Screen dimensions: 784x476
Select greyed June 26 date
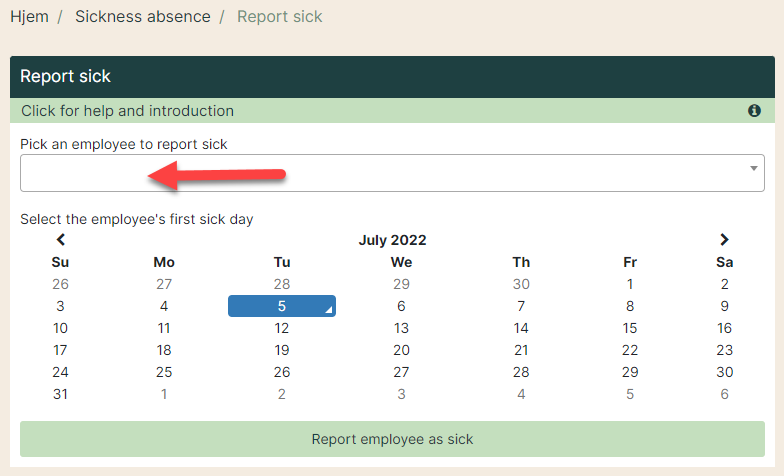60,284
